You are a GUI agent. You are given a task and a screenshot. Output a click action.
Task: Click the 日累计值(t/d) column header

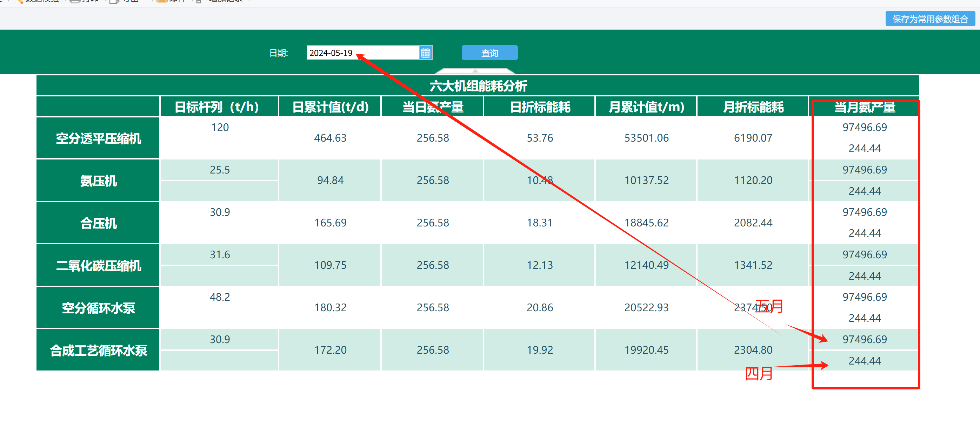point(330,107)
